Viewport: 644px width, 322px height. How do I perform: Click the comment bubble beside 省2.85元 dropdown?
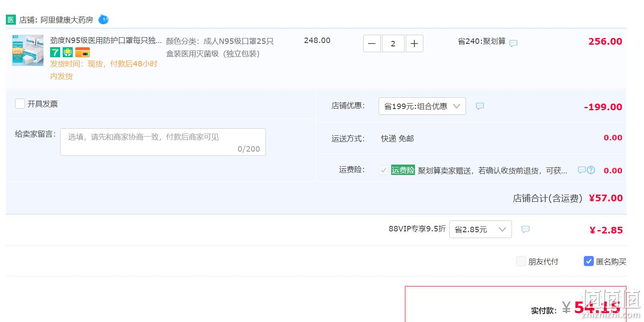(526, 229)
